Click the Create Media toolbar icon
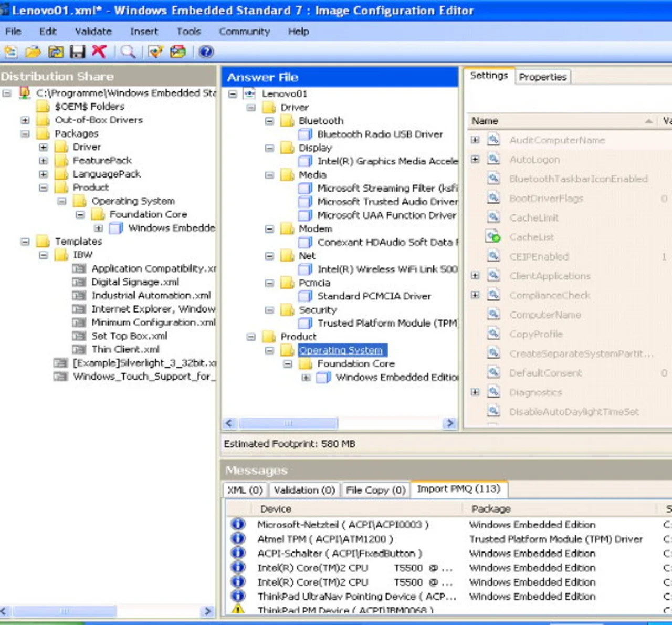This screenshot has width=672, height=625. tap(178, 51)
